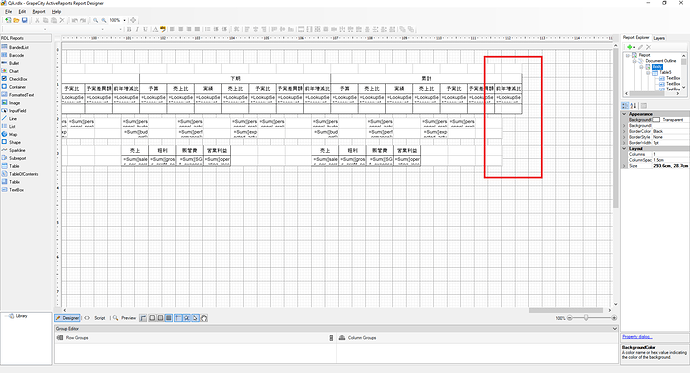Collapse the Appearance property category
The width and height of the screenshot is (690, 373).
tap(624, 114)
